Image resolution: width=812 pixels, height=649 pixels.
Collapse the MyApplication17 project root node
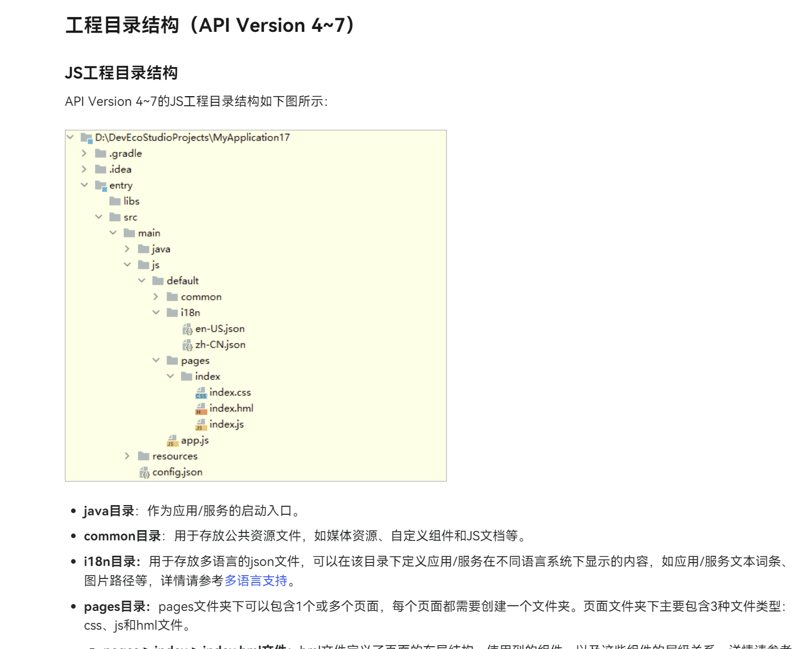(70, 137)
